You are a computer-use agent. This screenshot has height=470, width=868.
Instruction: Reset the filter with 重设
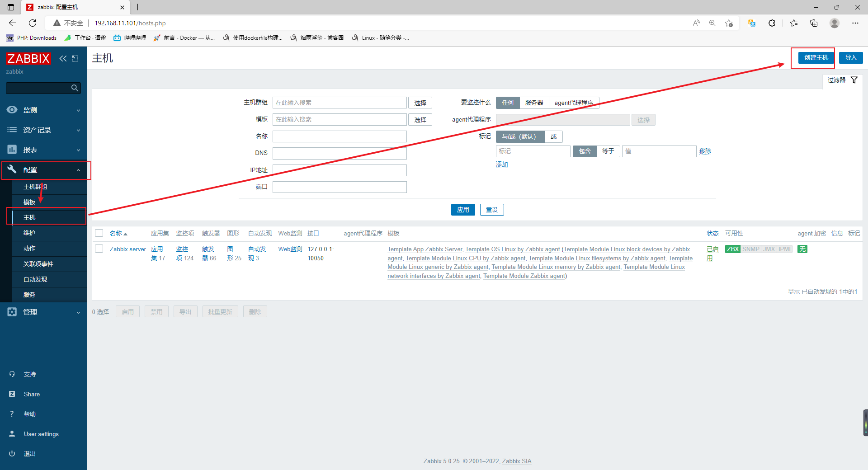(492, 210)
